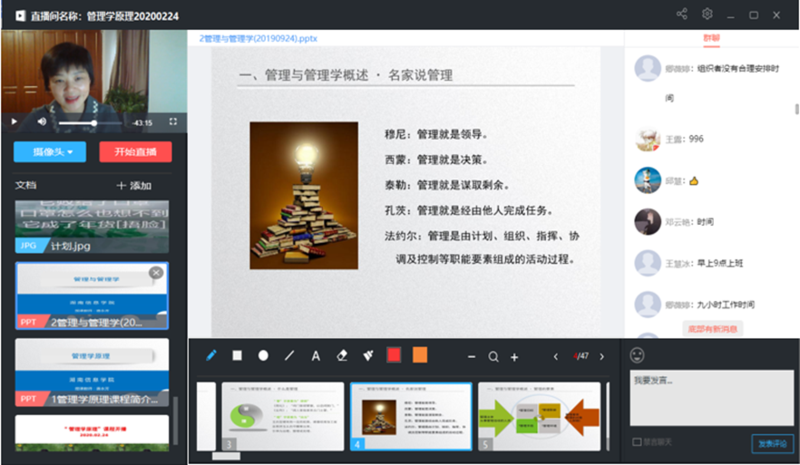This screenshot has width=800, height=465.
Task: Play the camera video preview
Action: point(14,121)
